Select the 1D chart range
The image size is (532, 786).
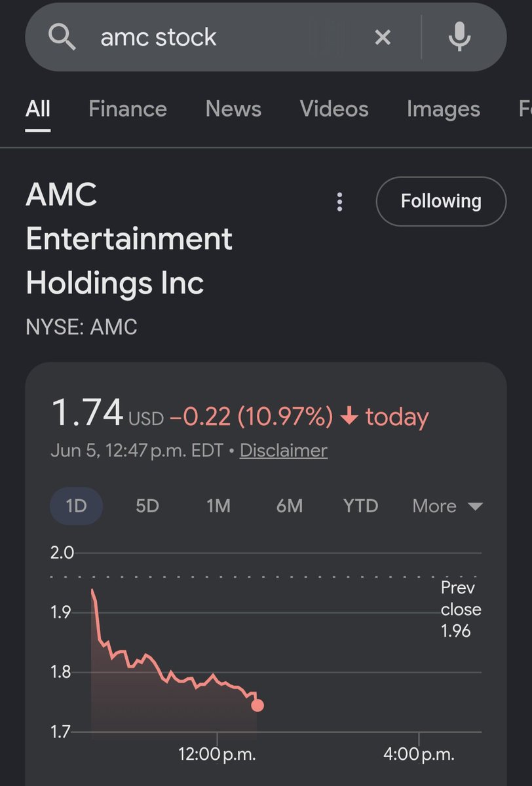coord(76,506)
